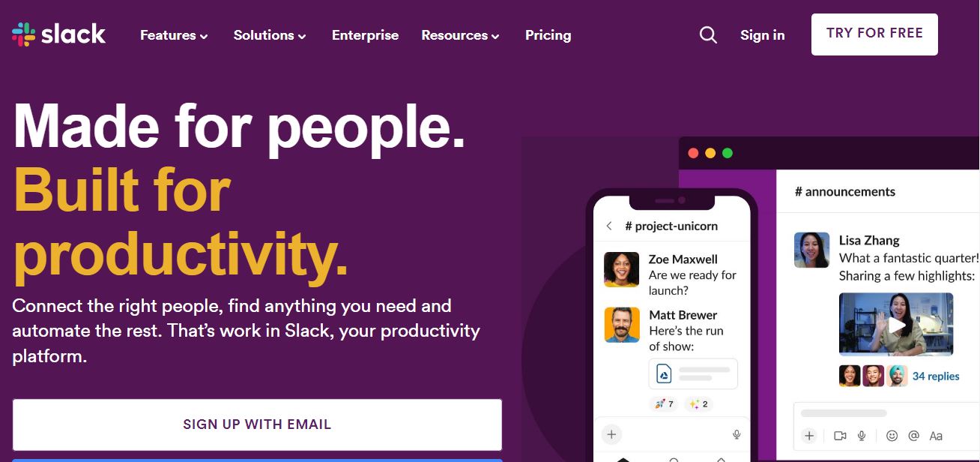Click the emoji smiley icon in composer

(892, 436)
